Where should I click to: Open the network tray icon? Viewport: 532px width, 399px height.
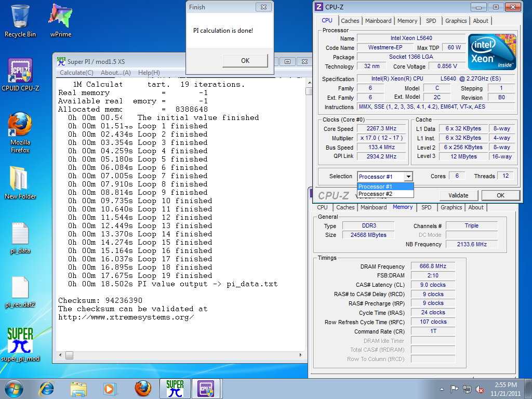coord(467,389)
